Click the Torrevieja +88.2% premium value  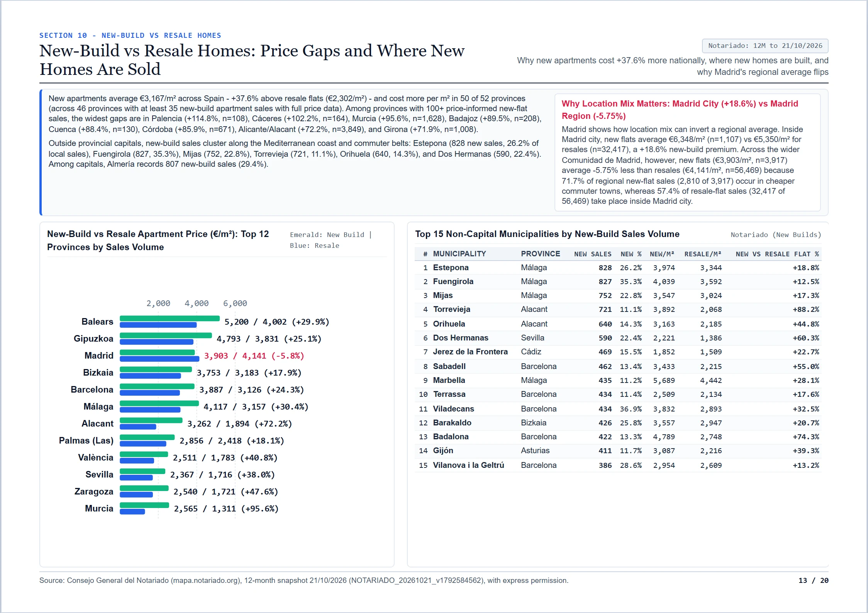point(806,310)
